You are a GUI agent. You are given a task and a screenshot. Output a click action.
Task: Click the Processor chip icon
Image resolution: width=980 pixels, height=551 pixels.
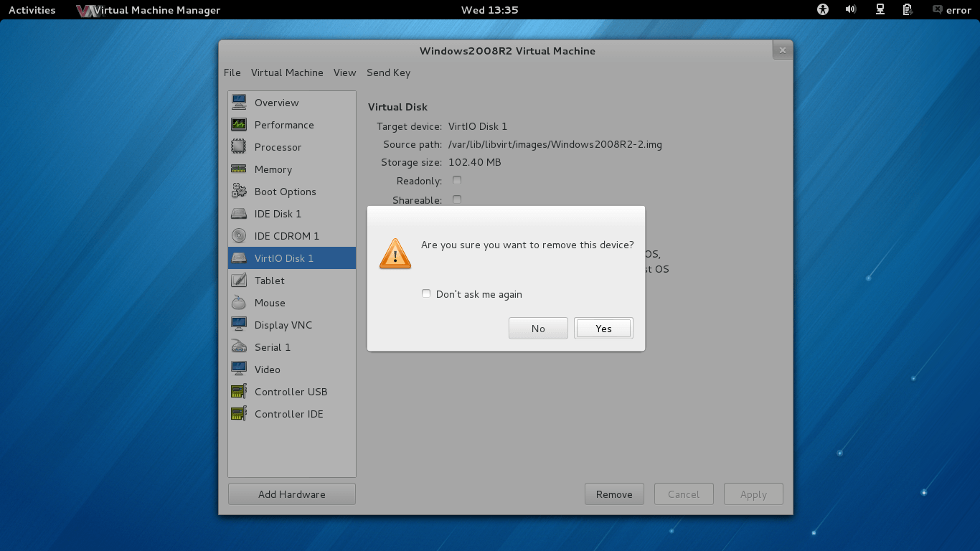coord(239,146)
